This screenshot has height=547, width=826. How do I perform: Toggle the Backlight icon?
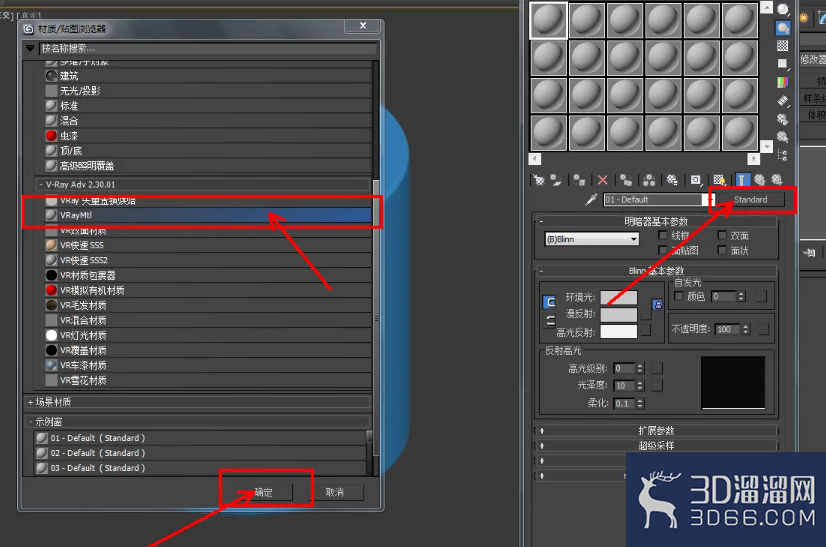coord(783,28)
